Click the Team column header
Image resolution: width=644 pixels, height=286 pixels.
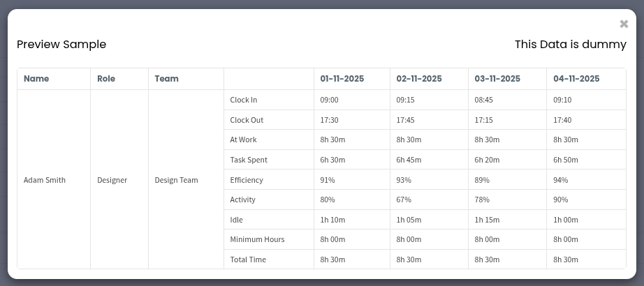(x=167, y=79)
